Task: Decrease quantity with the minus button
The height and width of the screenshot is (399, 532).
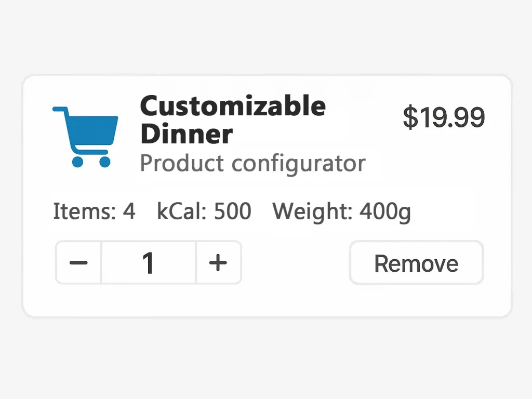Action: pos(78,263)
